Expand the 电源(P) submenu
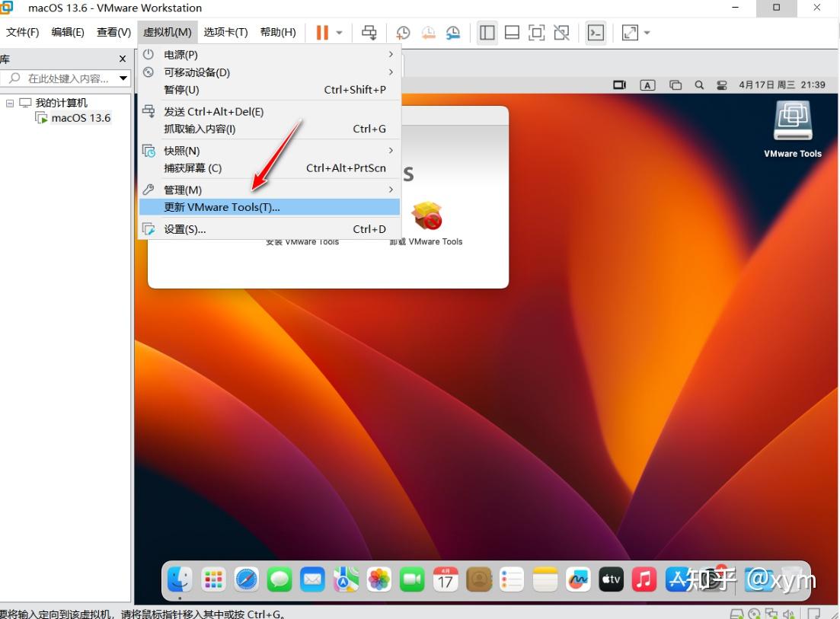The image size is (840, 619). (270, 55)
